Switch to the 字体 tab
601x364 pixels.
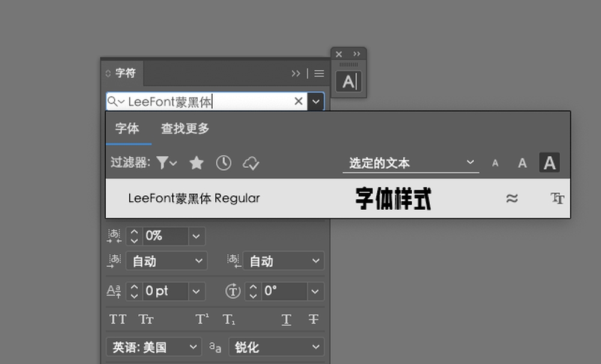[127, 129]
